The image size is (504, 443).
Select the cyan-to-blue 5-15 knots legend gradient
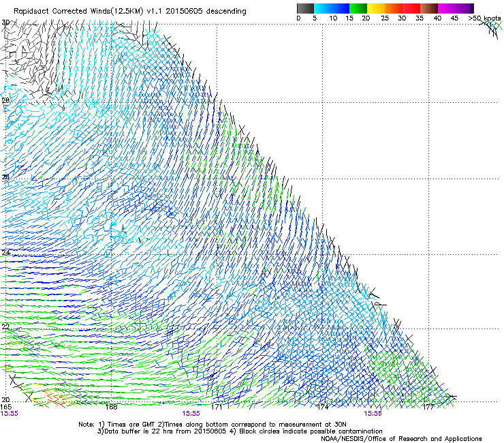coord(332,8)
